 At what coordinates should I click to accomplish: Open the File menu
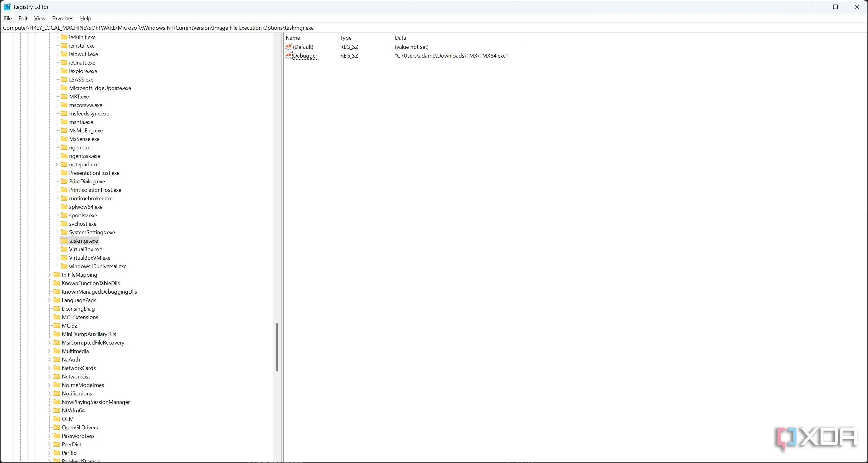coord(8,18)
